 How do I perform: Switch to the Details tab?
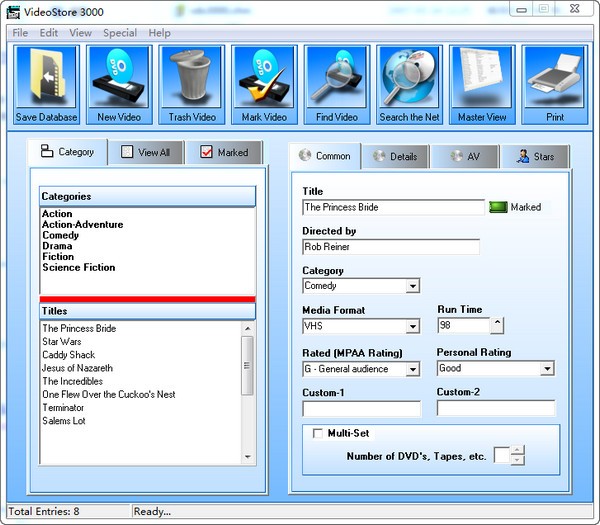click(395, 157)
